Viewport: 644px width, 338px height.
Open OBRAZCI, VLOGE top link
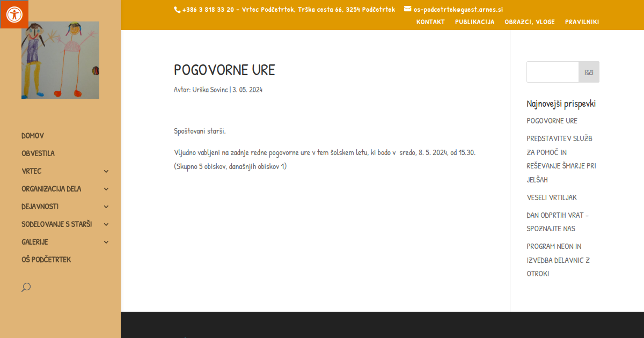click(x=530, y=22)
